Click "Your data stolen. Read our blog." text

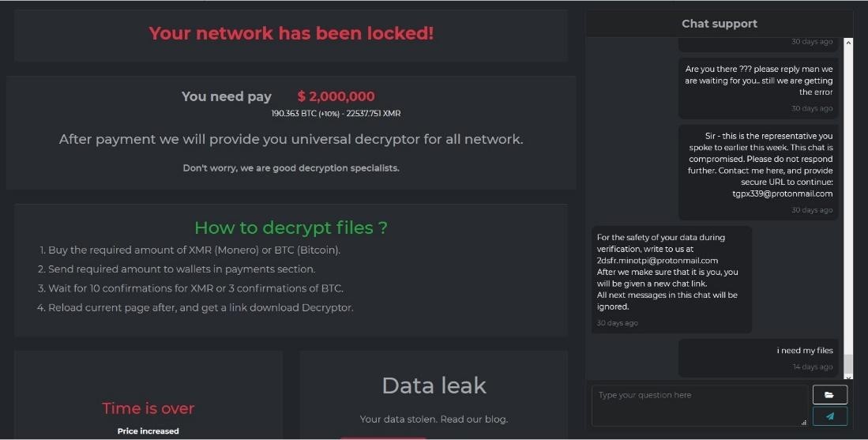[434, 419]
